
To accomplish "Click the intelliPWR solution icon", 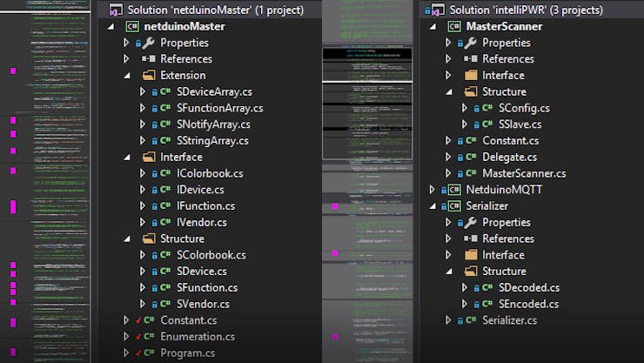I will [x=438, y=10].
